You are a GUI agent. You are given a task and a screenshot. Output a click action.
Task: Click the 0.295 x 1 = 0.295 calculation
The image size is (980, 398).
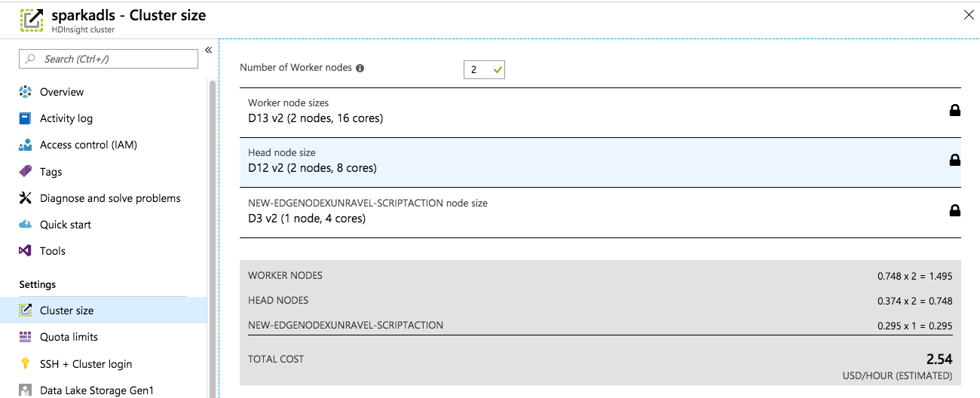click(x=914, y=326)
